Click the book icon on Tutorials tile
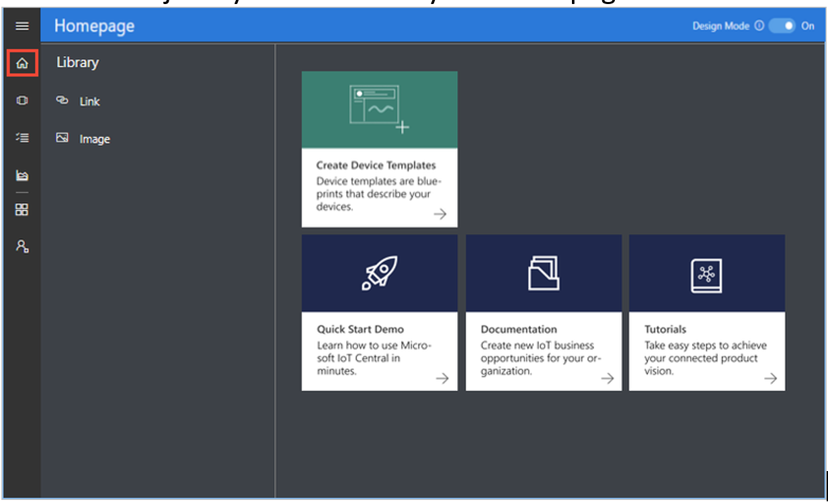Viewport: 828px width, 504px height. click(706, 276)
